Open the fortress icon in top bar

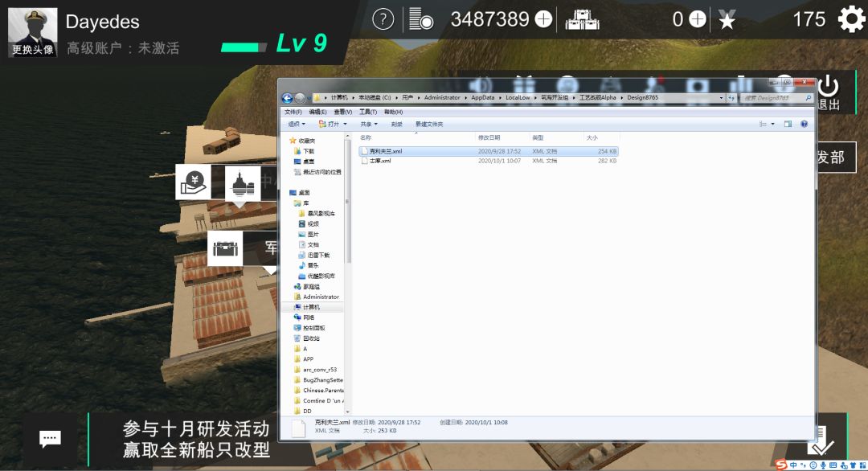point(583,20)
